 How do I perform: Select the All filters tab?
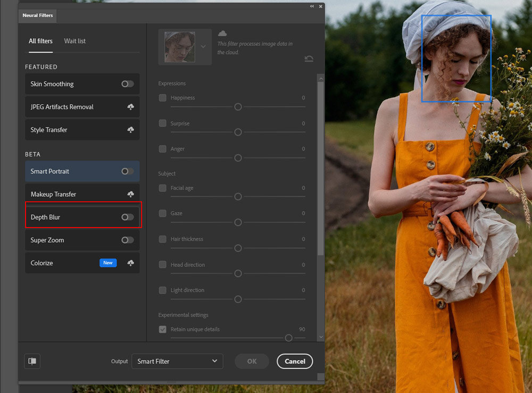pyautogui.click(x=40, y=41)
